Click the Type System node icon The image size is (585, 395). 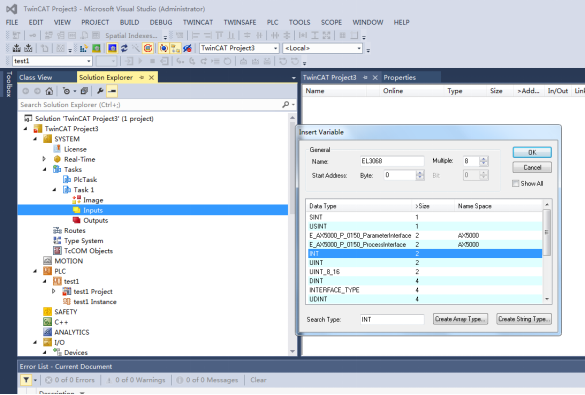pos(57,241)
